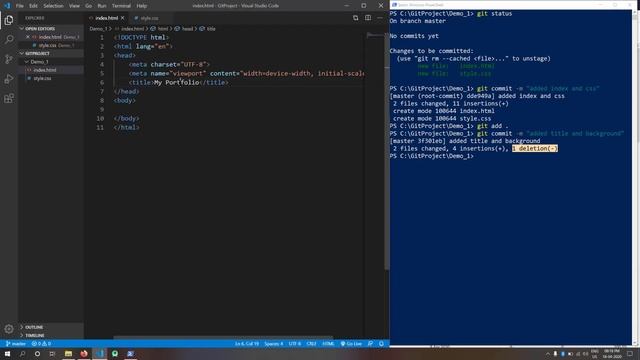Open the Run and Debug view
The image size is (640, 360).
tap(9, 79)
